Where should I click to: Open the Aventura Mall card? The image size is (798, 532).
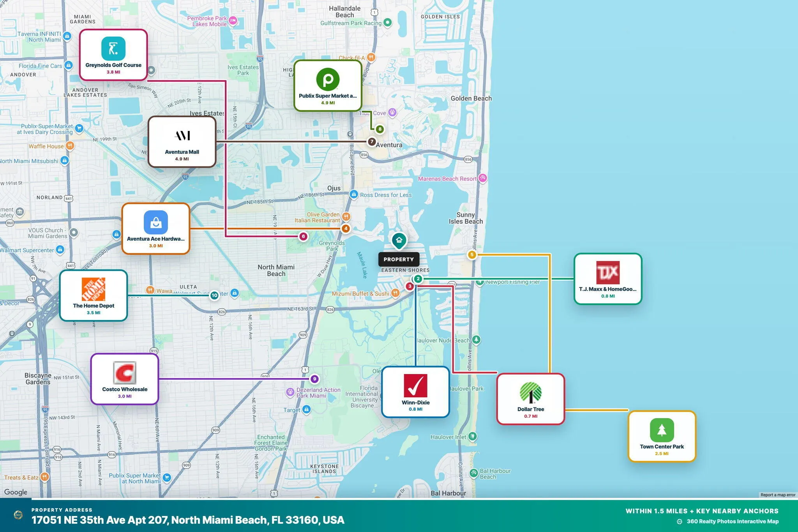pos(182,142)
